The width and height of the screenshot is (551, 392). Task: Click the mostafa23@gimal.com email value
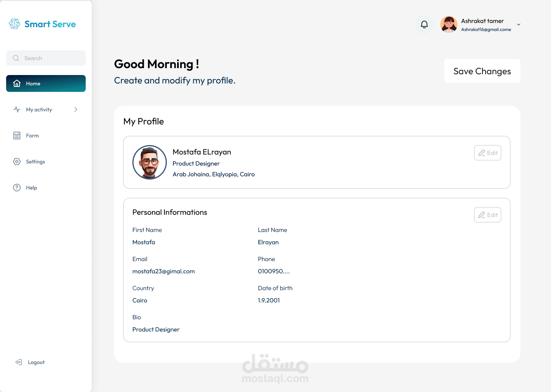pos(163,271)
